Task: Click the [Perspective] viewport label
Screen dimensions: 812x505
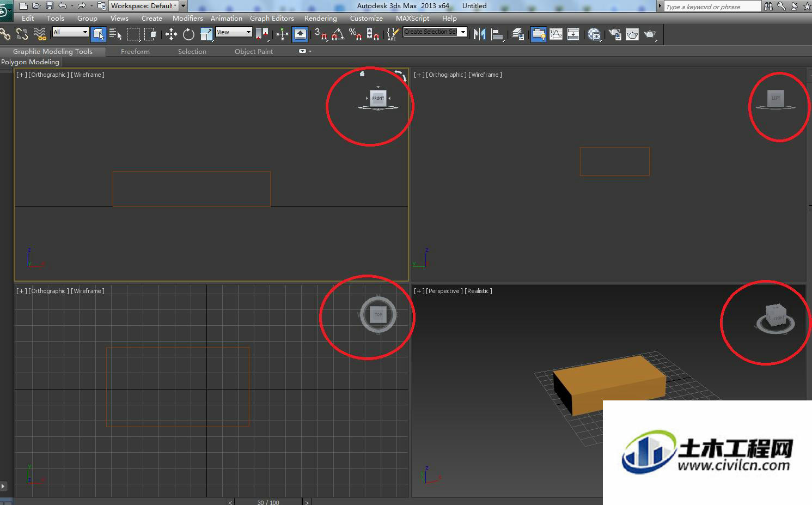Action: point(444,291)
